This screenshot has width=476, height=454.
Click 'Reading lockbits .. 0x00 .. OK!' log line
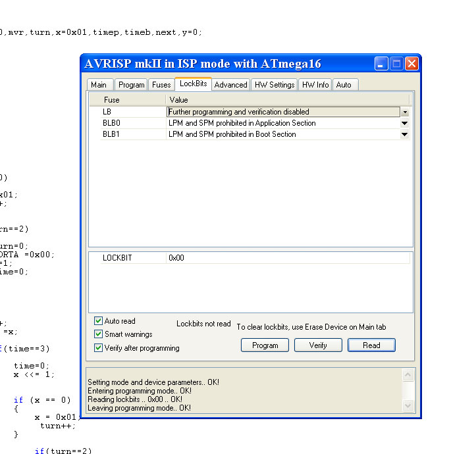tap(135, 399)
